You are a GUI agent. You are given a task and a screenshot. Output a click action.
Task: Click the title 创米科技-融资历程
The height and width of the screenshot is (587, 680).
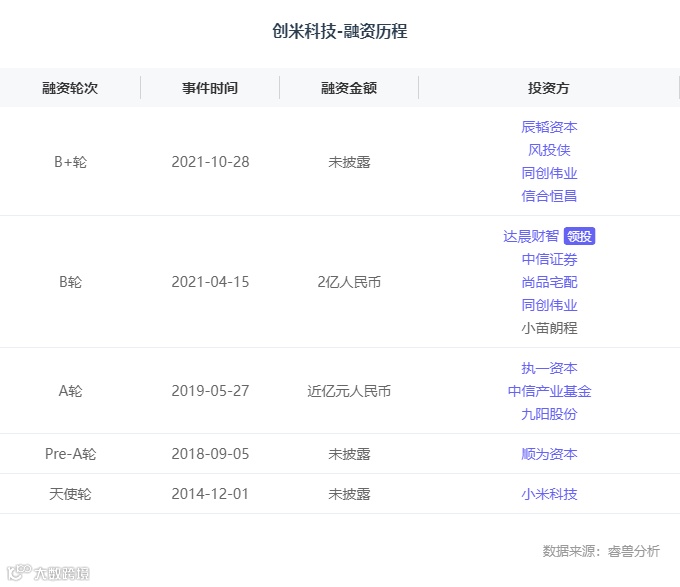click(340, 31)
